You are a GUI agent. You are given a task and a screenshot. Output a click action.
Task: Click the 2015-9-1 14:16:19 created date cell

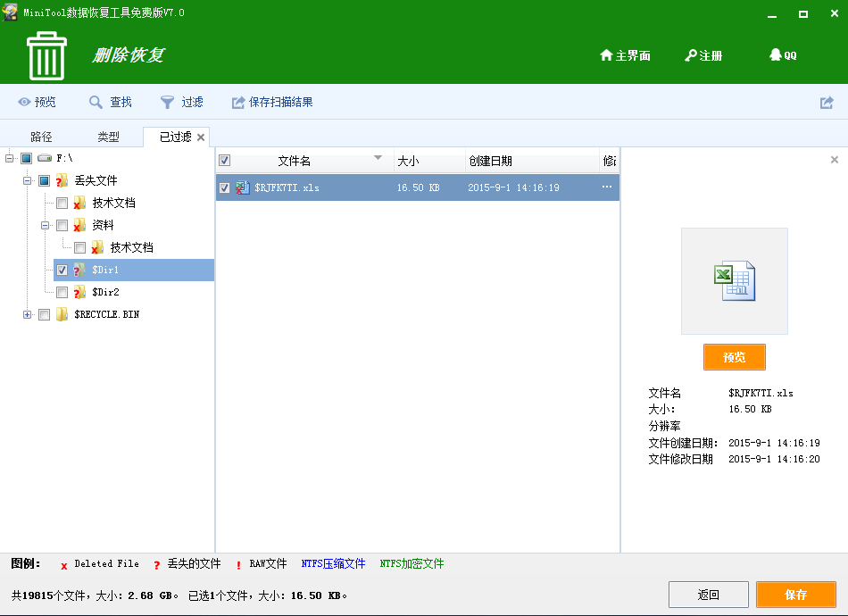pos(513,187)
